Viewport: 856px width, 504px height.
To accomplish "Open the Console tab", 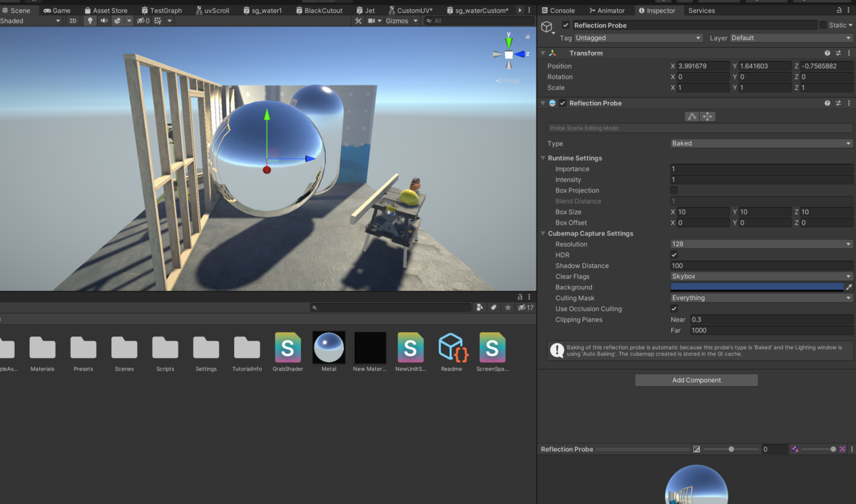I will 564,10.
